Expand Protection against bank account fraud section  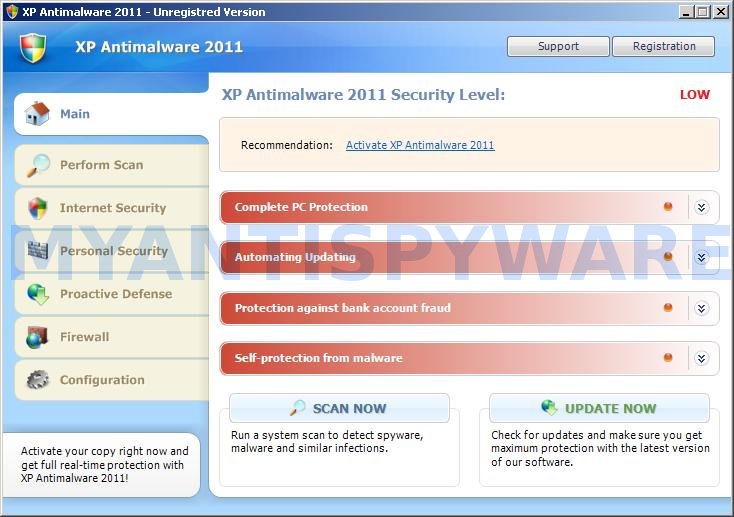701,308
